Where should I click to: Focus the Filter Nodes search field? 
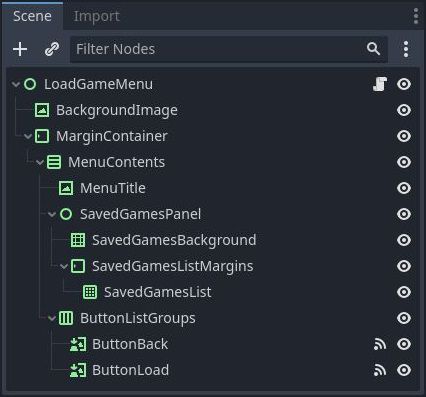tap(229, 49)
